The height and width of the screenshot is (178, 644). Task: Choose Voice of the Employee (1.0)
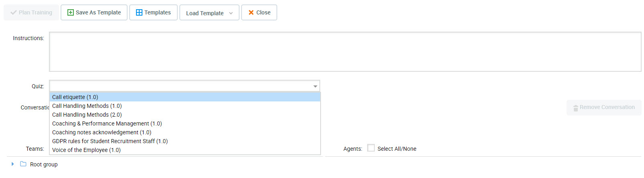coord(86,150)
